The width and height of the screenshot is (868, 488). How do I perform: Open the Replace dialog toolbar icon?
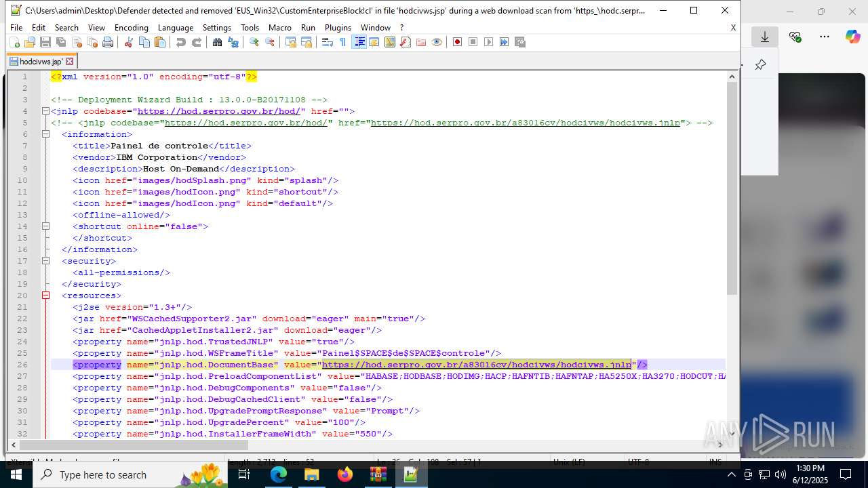point(233,42)
